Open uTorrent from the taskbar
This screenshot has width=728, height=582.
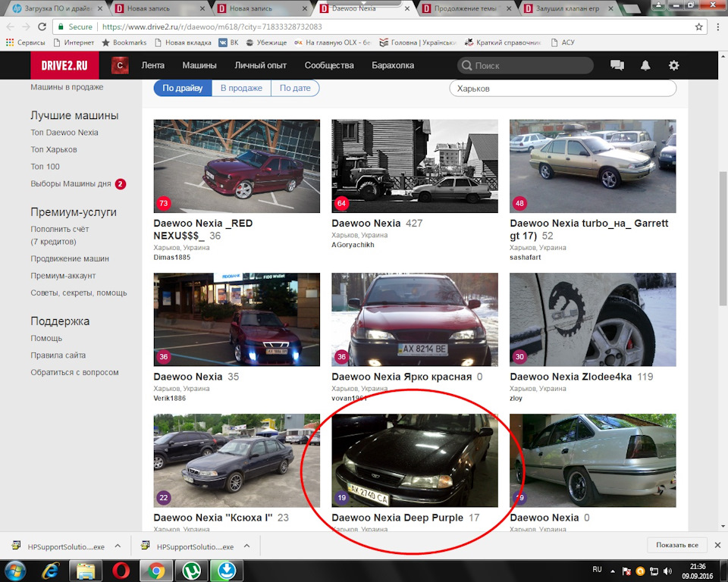(191, 571)
